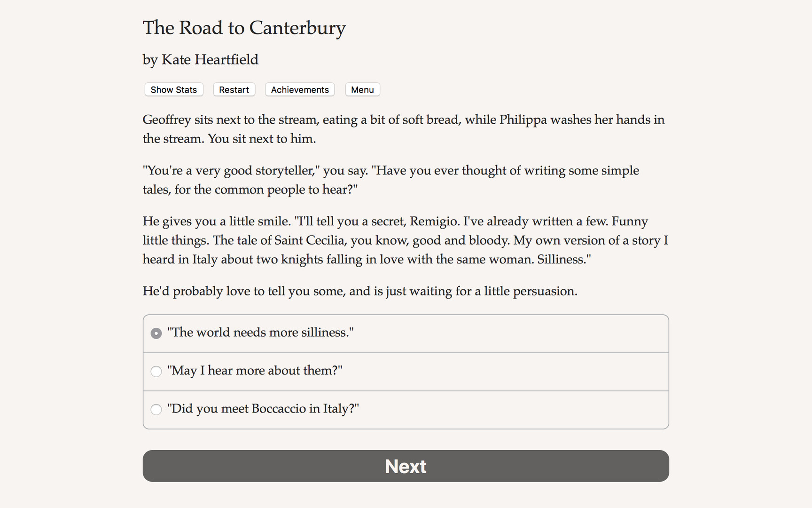Click Menu to access game options
The height and width of the screenshot is (508, 812).
click(362, 89)
